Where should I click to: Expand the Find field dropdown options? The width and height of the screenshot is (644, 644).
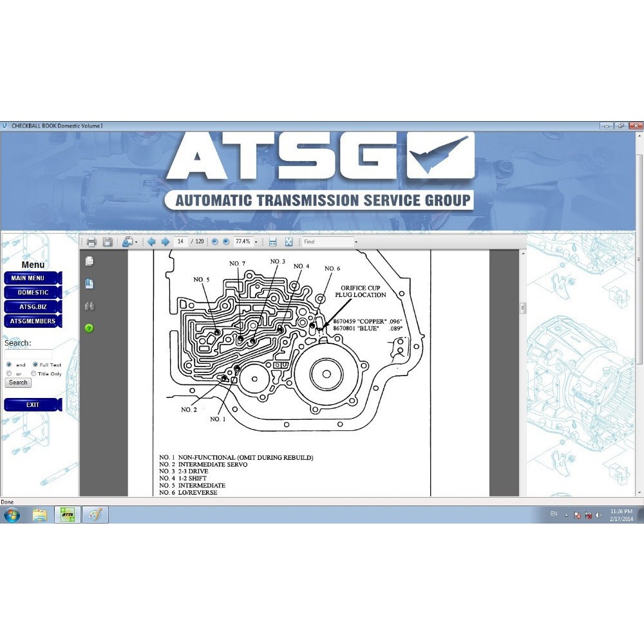(356, 241)
